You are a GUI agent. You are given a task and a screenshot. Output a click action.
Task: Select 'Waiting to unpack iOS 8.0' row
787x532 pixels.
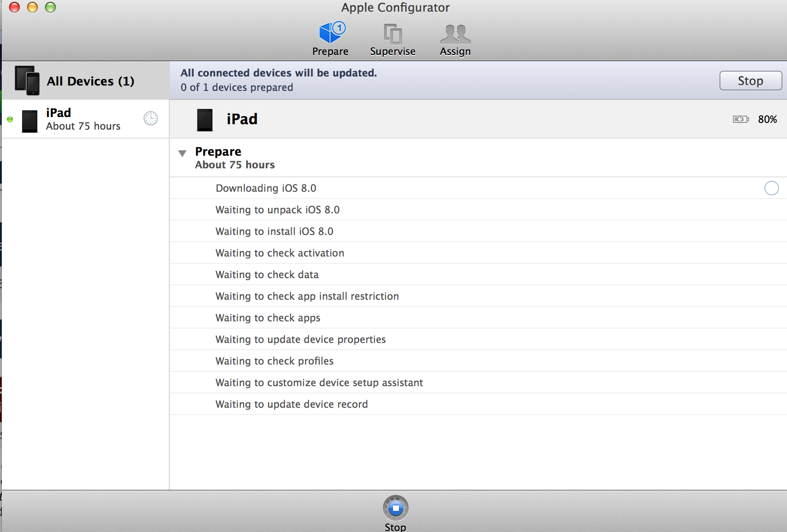pyautogui.click(x=478, y=210)
